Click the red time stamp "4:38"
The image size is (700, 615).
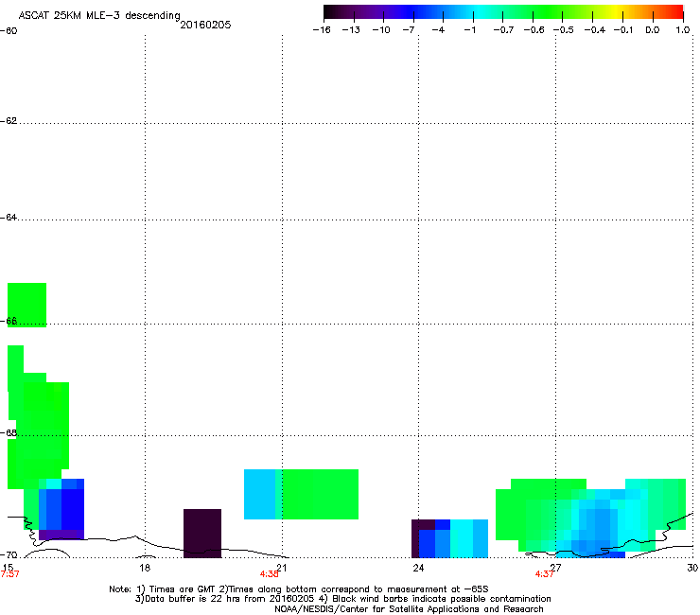270,574
